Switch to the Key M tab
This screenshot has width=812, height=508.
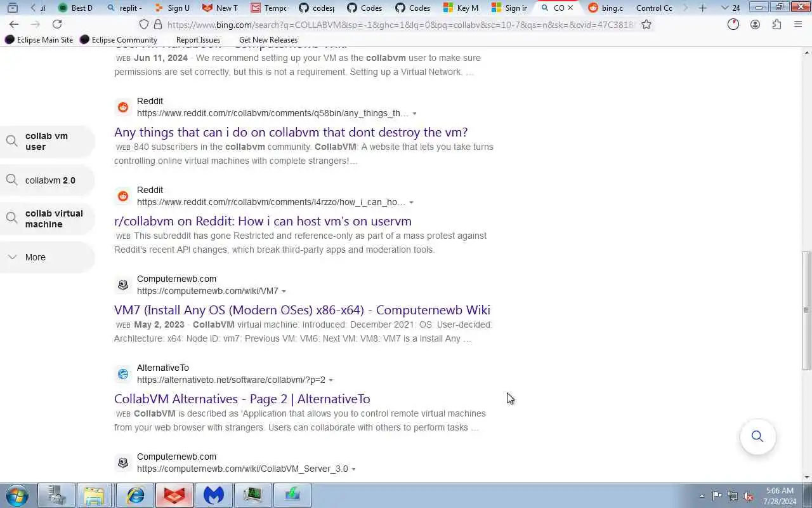[x=461, y=8]
